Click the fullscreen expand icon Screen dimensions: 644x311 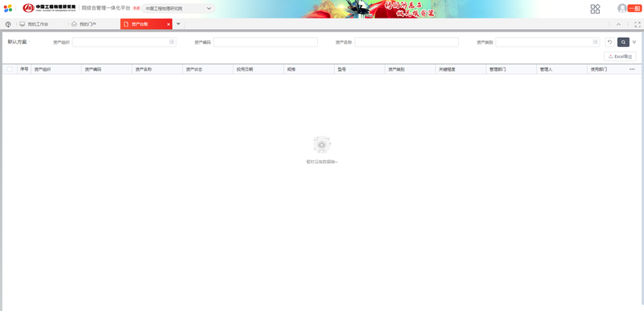coord(638,24)
